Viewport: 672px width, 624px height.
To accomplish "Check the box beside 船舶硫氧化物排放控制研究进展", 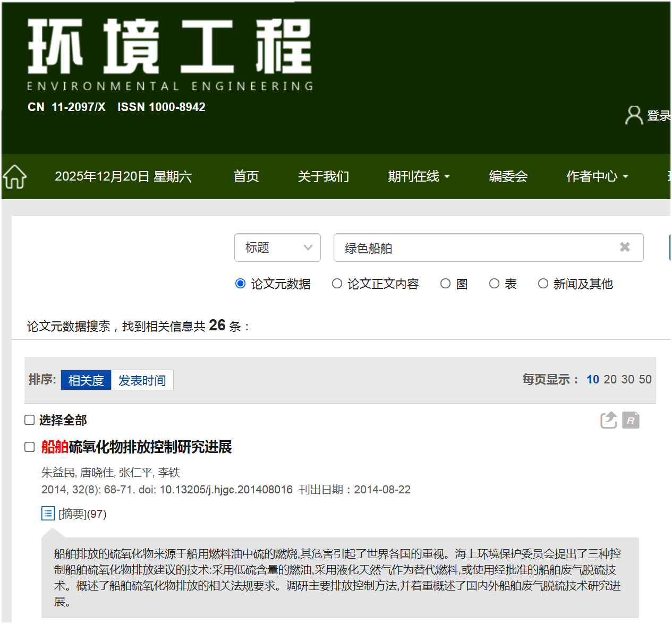I will click(x=30, y=447).
